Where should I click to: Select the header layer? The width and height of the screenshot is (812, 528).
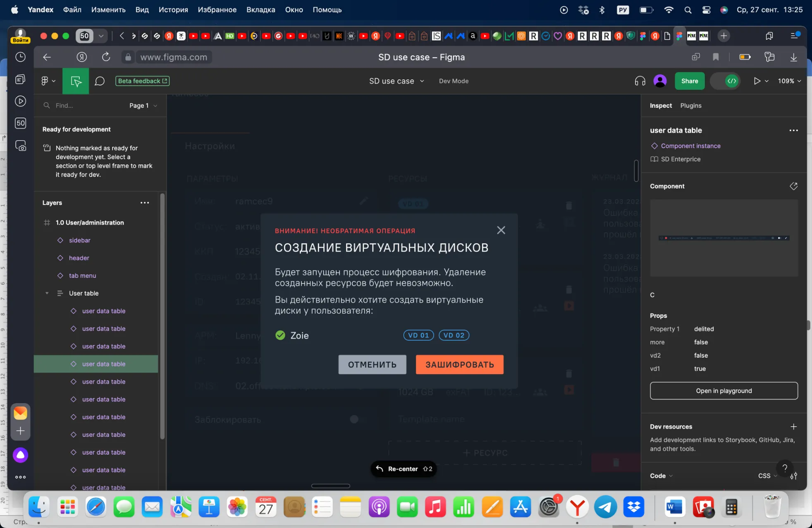click(79, 258)
